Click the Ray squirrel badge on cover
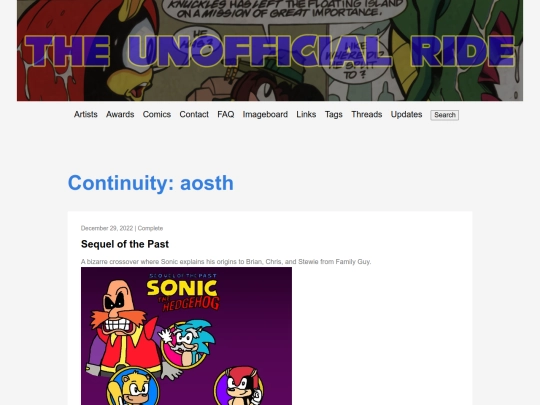The image size is (540, 405). coord(133,387)
